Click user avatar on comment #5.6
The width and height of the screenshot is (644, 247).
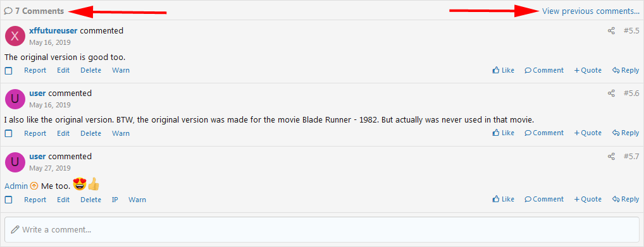[x=15, y=99]
